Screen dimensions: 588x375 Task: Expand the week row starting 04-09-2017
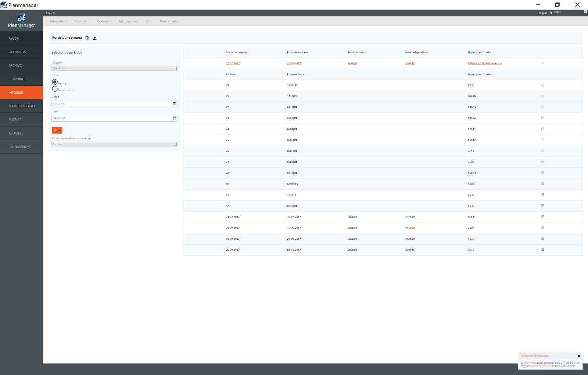pyautogui.click(x=543, y=228)
